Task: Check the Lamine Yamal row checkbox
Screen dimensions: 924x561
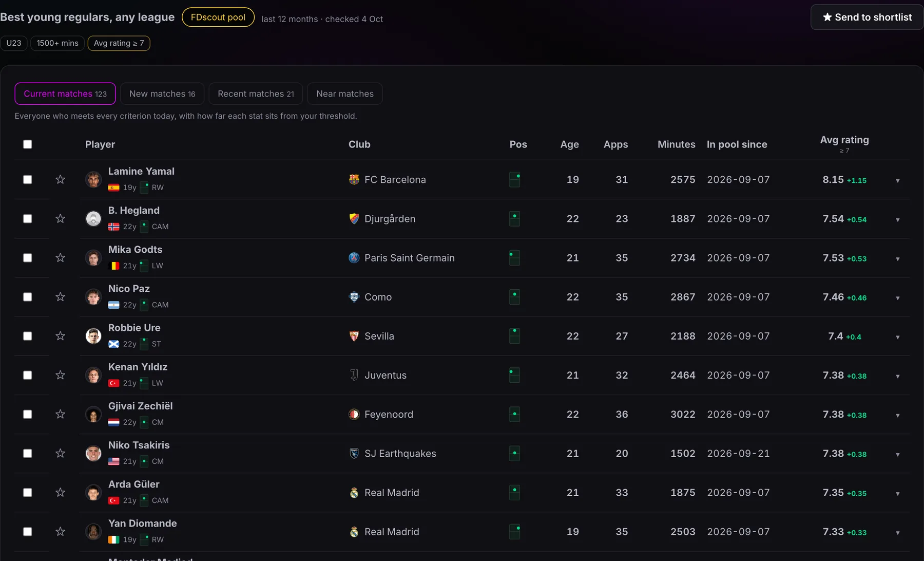Action: pyautogui.click(x=28, y=179)
